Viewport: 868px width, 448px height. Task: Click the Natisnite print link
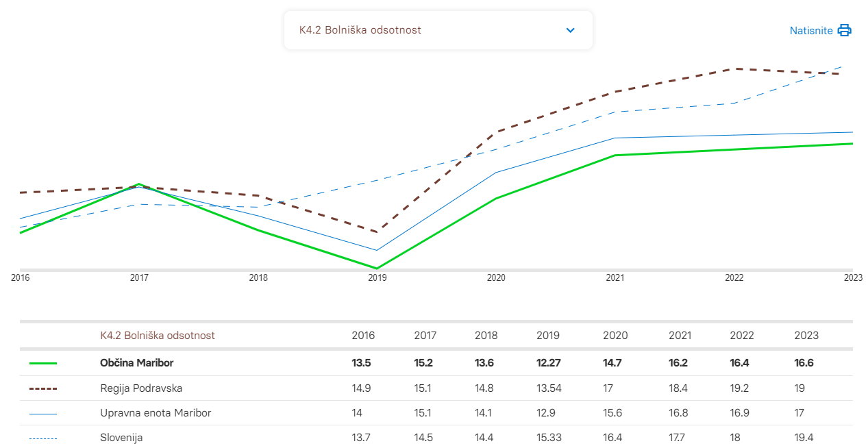(811, 30)
